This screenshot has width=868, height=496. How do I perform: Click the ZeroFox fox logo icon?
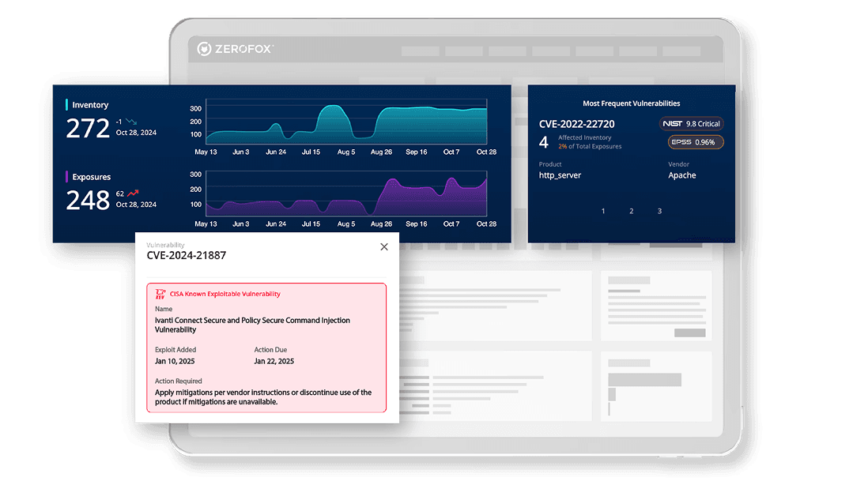coord(206,48)
